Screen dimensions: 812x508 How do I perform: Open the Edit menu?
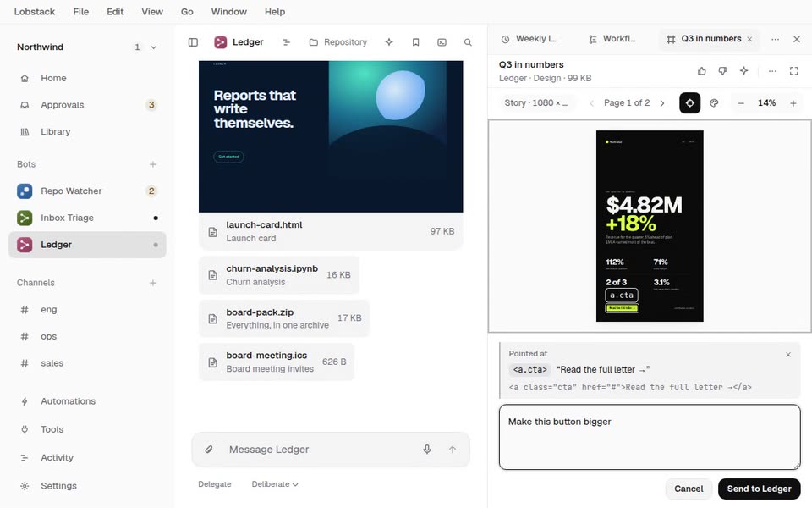pyautogui.click(x=115, y=11)
